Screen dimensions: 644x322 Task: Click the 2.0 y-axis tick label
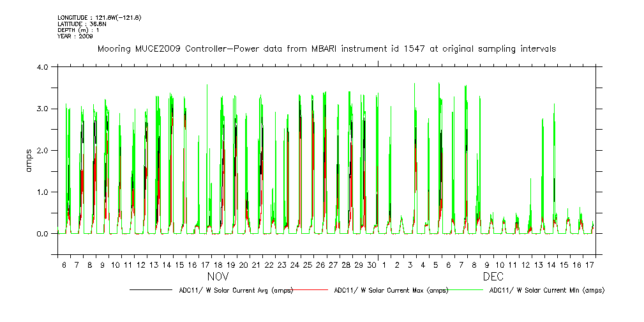click(43, 150)
